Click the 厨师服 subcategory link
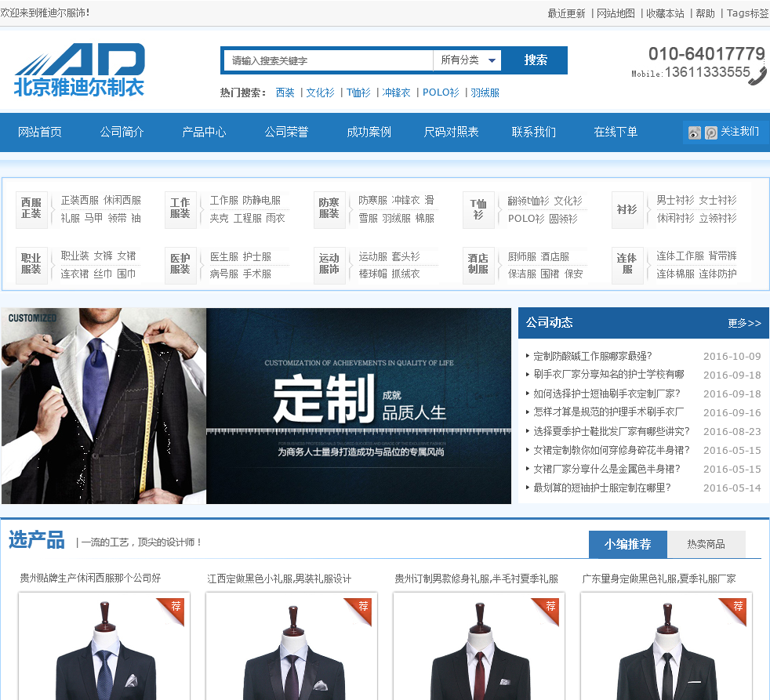The height and width of the screenshot is (700, 770). (x=522, y=257)
